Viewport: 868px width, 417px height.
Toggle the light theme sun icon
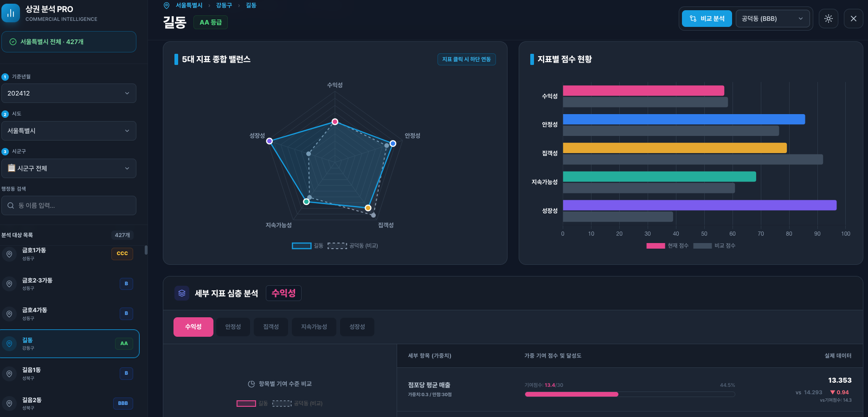pos(829,19)
